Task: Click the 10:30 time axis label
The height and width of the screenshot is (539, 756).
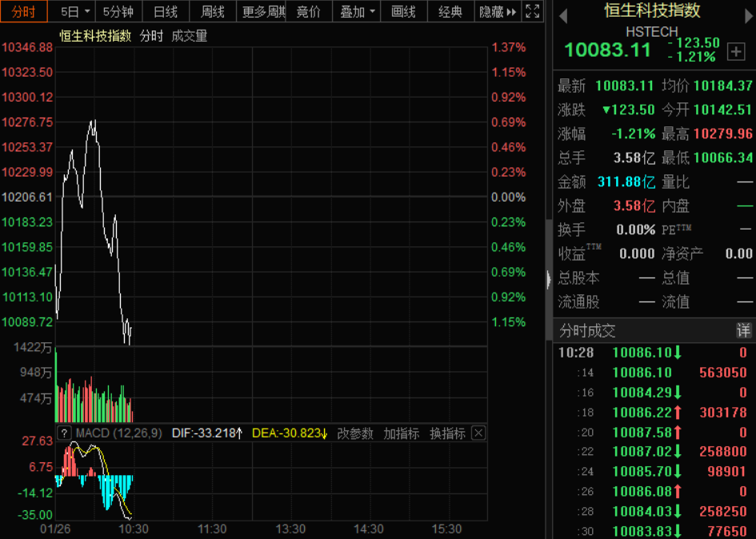Action: [134, 529]
